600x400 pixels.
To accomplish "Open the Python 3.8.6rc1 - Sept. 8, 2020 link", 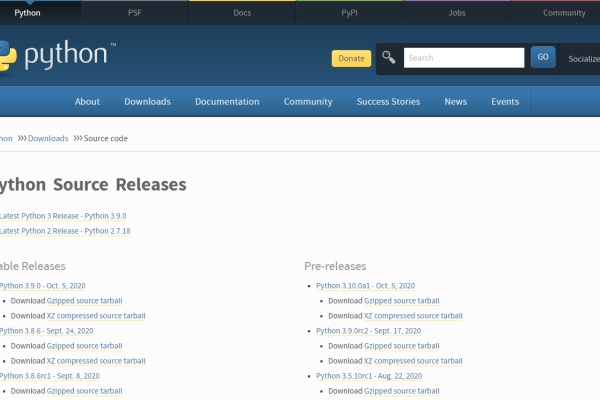I will (x=50, y=376).
